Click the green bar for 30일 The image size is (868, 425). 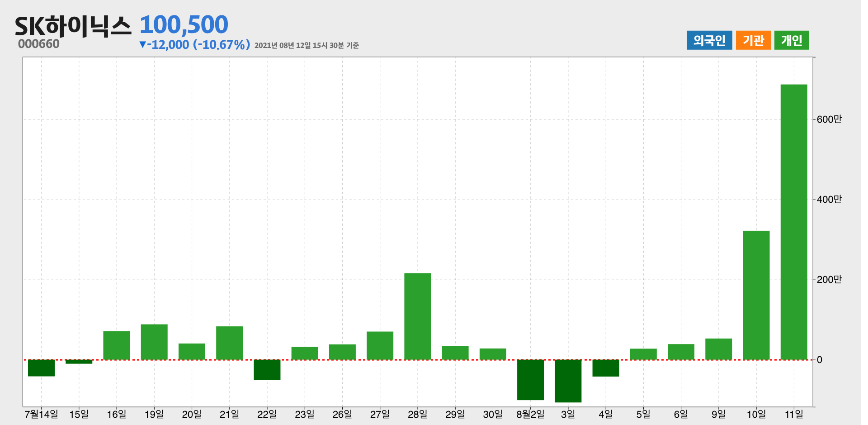[x=493, y=354]
